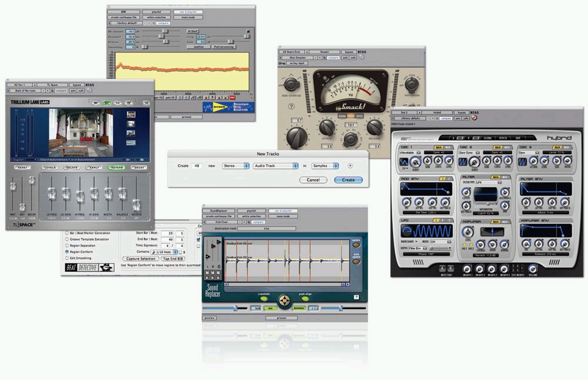Viewport: 588px width, 380px height.
Task: Click the red Hybrid target button beside safe
Action: pos(474,118)
